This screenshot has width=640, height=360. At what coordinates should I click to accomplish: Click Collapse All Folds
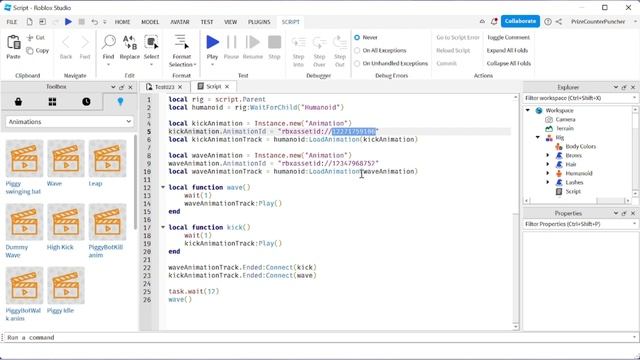tap(509, 64)
